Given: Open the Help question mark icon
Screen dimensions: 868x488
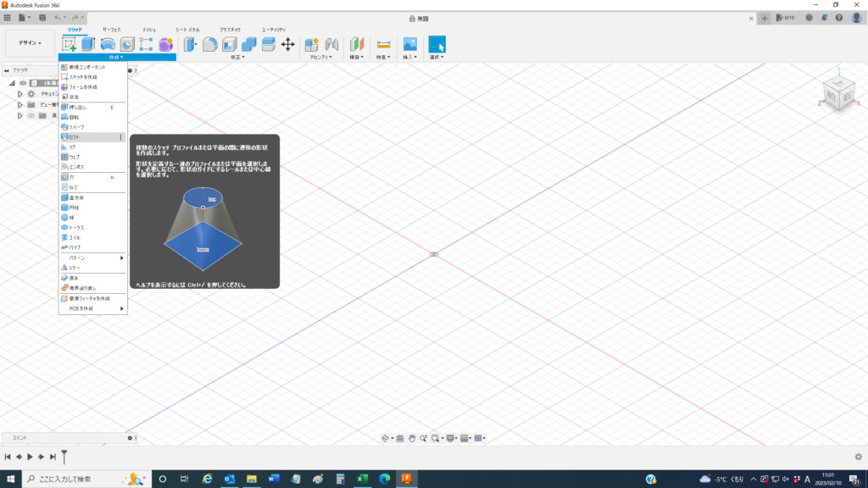Looking at the screenshot, I should click(839, 18).
